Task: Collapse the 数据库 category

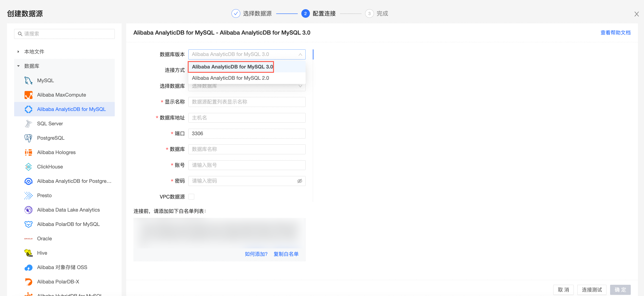Action: 18,66
